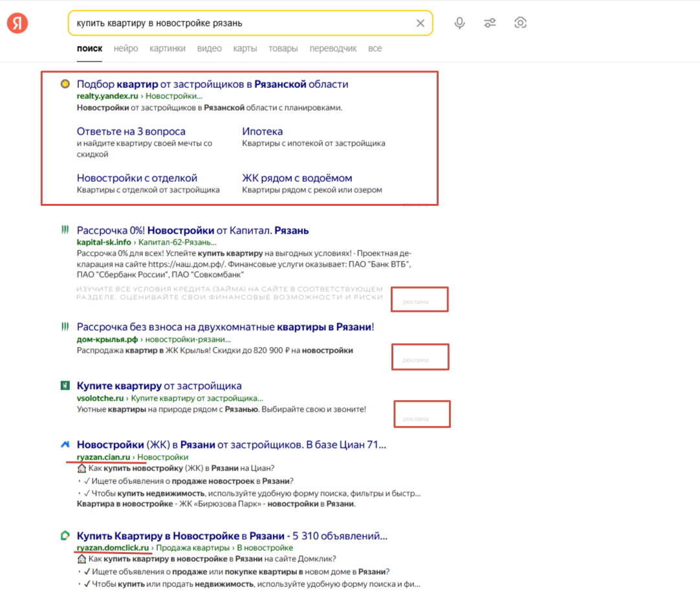Switch to the нейро tab

click(126, 49)
